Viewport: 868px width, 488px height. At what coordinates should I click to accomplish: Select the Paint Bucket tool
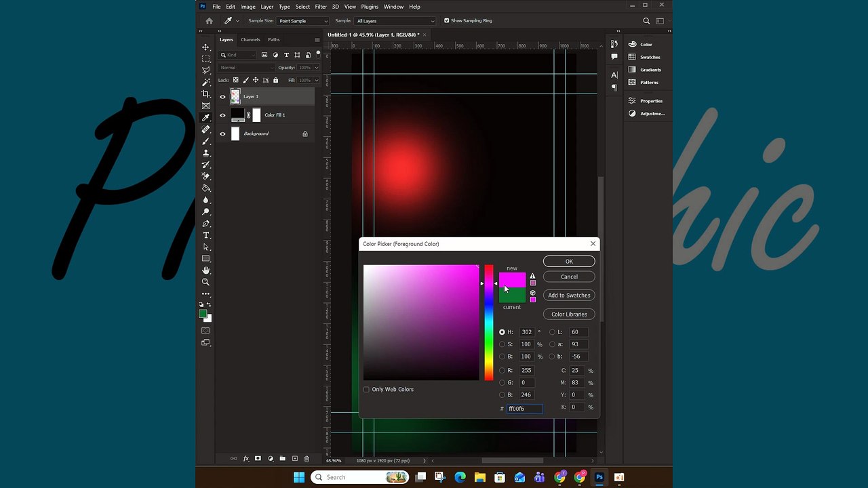tap(205, 188)
